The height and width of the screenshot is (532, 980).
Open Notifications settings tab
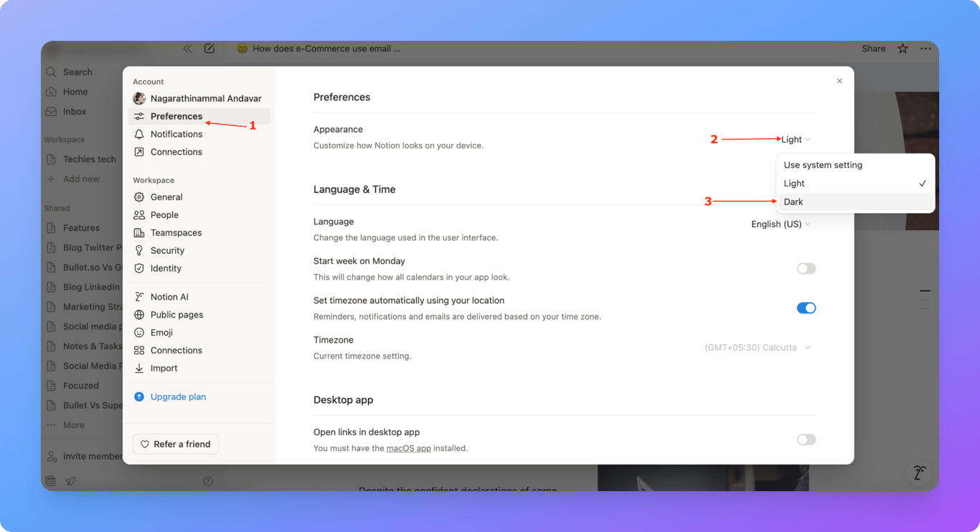tap(199, 134)
